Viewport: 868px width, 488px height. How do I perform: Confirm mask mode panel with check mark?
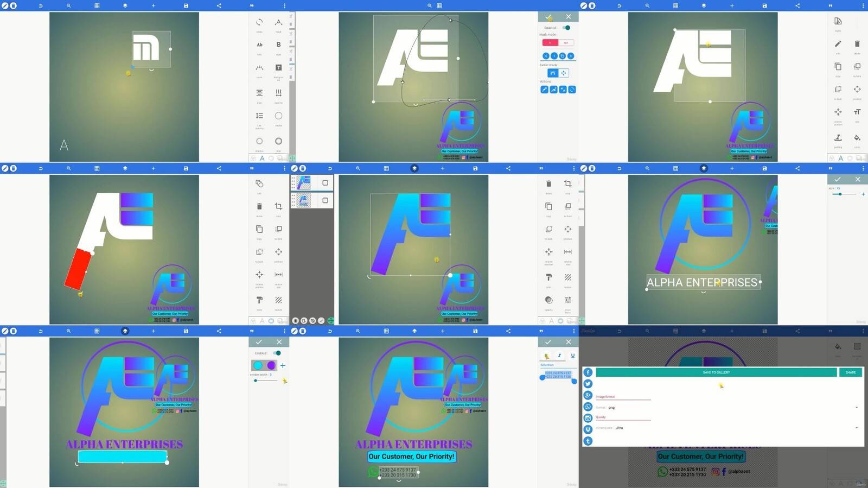[x=548, y=17]
